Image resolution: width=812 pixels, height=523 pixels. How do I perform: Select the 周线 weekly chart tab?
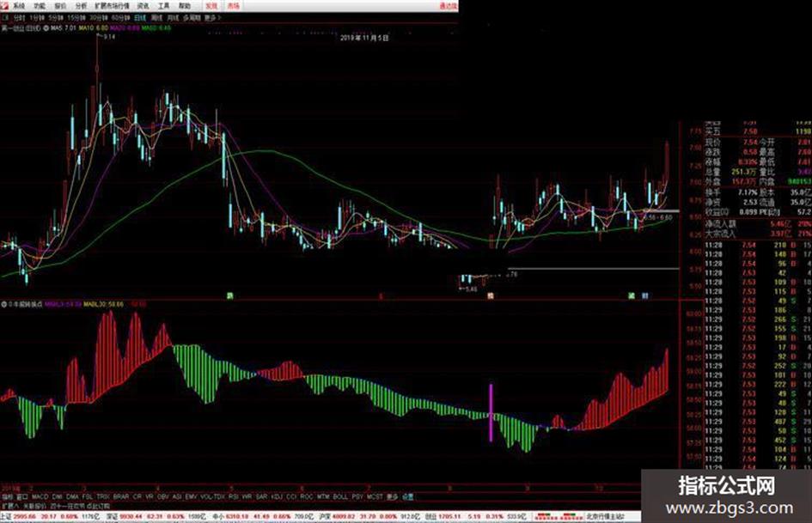(156, 18)
